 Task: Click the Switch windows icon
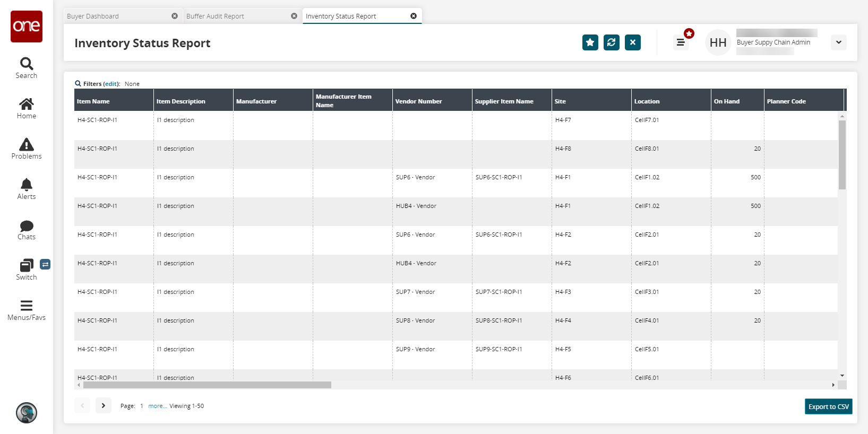pos(27,265)
